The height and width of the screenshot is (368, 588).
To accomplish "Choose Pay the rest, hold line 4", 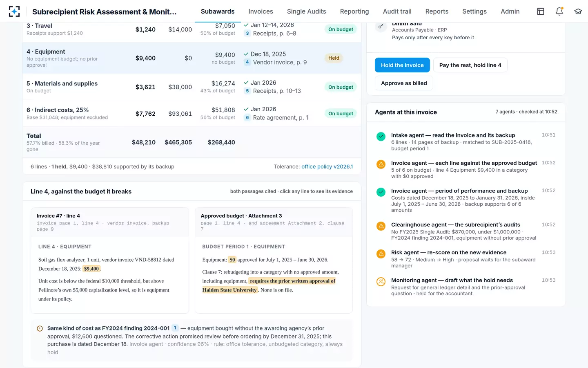I will (x=470, y=65).
